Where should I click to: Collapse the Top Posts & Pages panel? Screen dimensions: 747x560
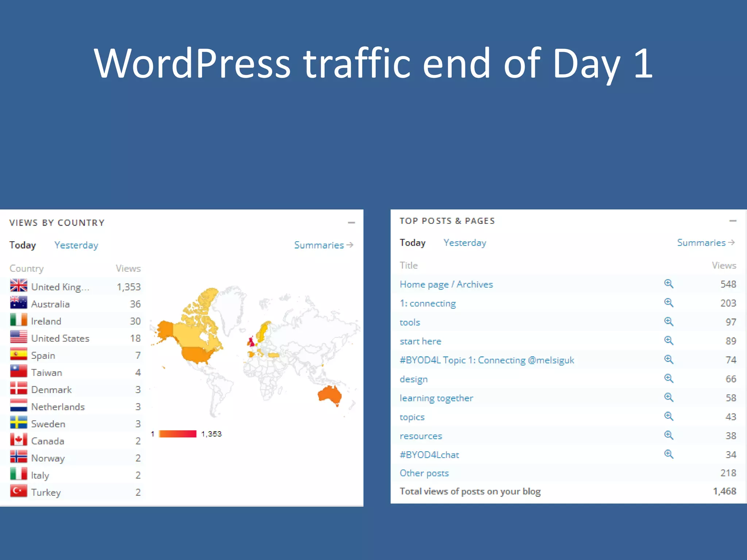tap(733, 221)
